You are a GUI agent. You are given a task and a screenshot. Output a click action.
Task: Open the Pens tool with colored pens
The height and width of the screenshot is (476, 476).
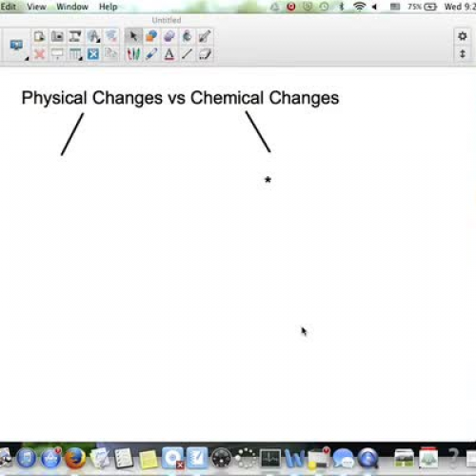pyautogui.click(x=133, y=54)
